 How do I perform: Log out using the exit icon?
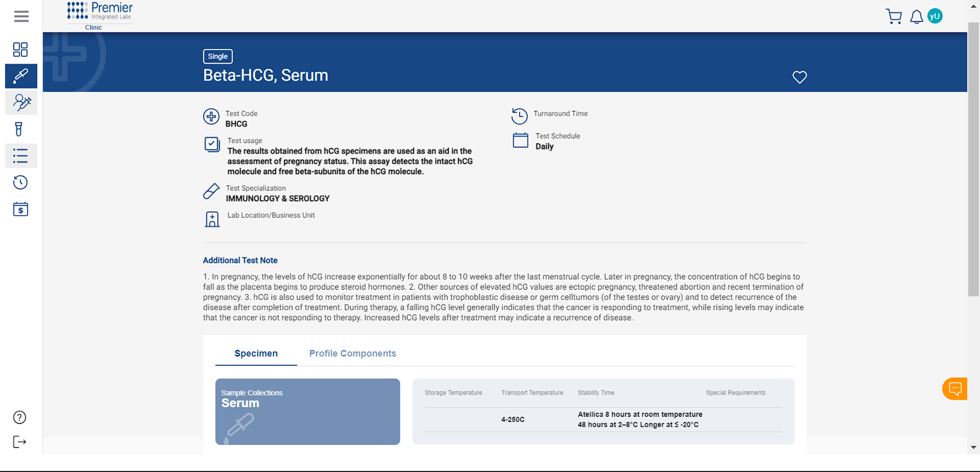[19, 442]
